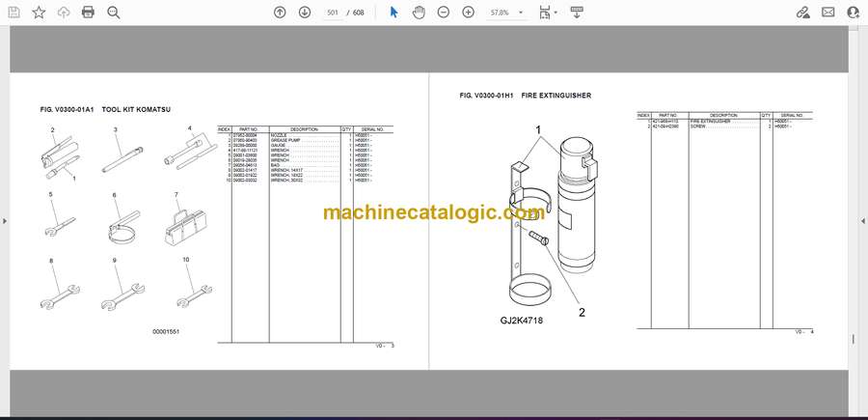Click the Save file icon

click(14, 13)
